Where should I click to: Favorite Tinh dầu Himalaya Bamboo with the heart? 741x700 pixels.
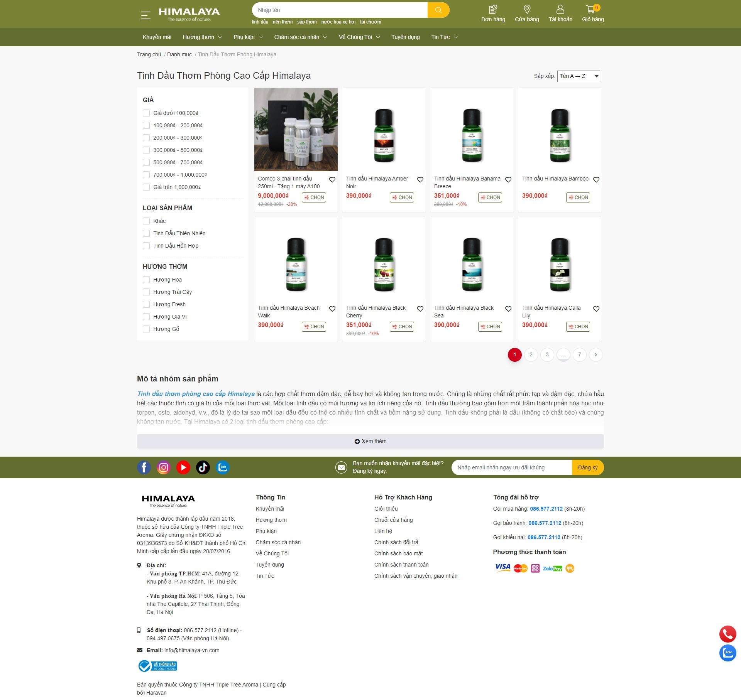pyautogui.click(x=596, y=180)
